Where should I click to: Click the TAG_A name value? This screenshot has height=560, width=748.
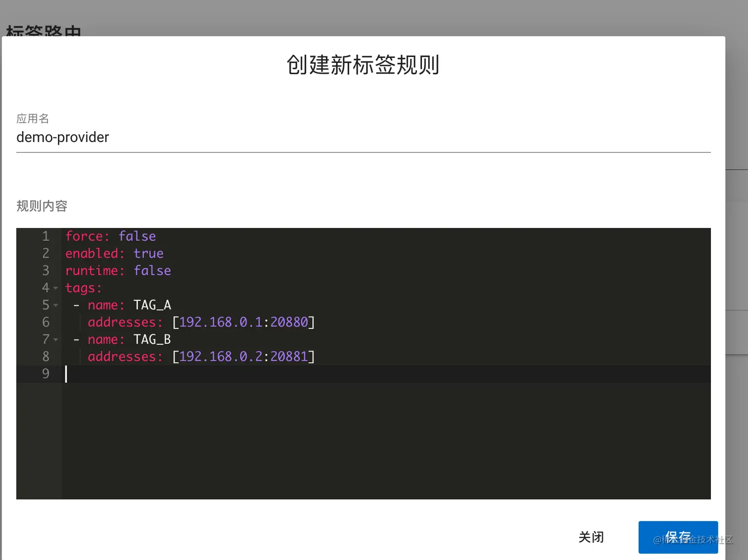(x=152, y=305)
